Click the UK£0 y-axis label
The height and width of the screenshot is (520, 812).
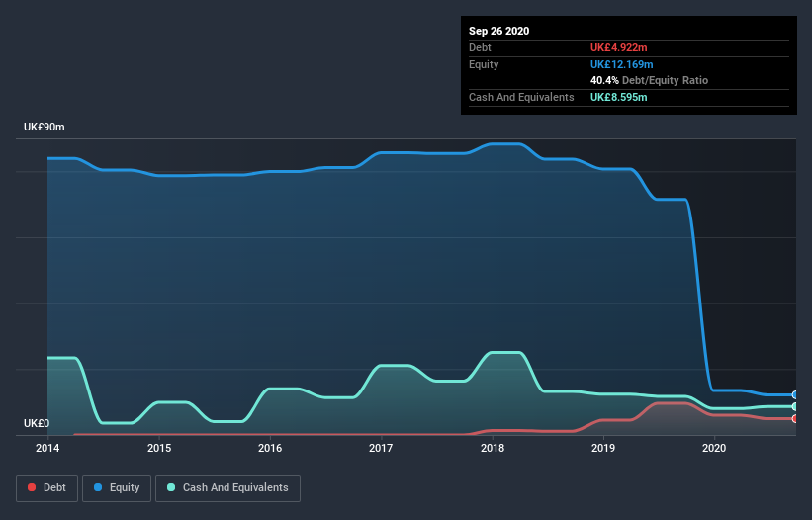tap(37, 423)
